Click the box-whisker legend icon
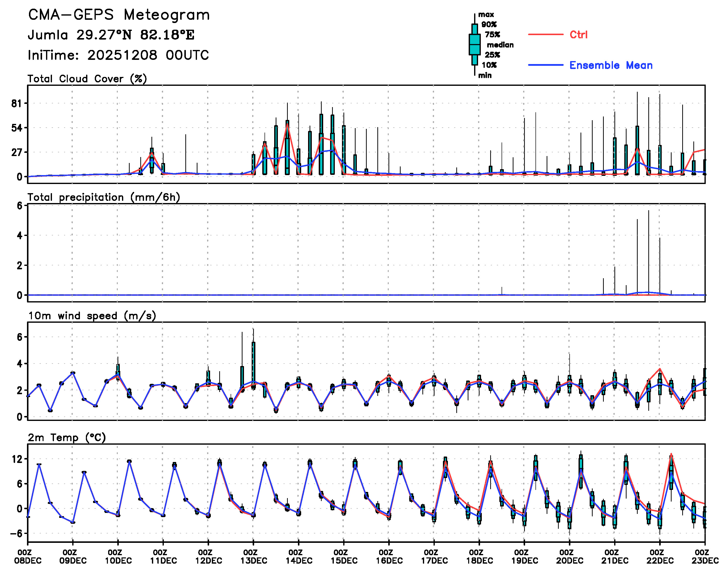The height and width of the screenshot is (574, 728). [474, 44]
